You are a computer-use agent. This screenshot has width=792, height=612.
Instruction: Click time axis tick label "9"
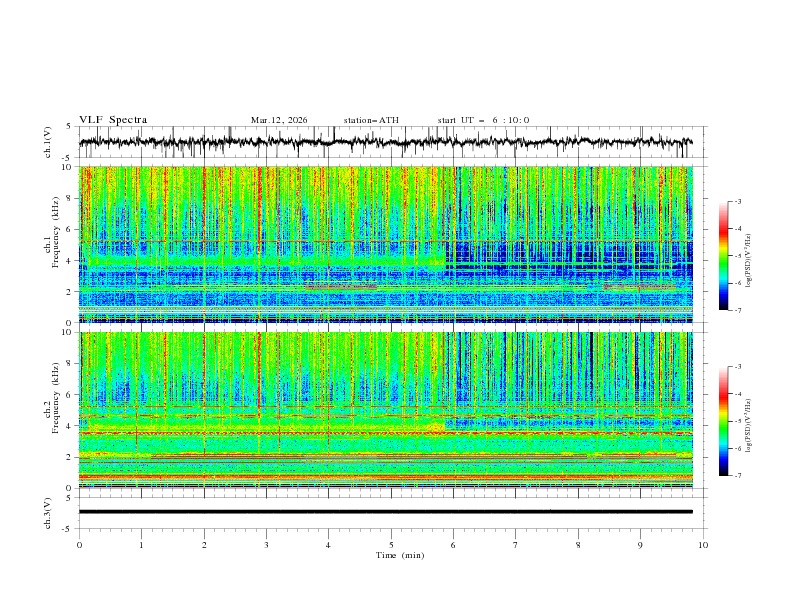(640, 545)
